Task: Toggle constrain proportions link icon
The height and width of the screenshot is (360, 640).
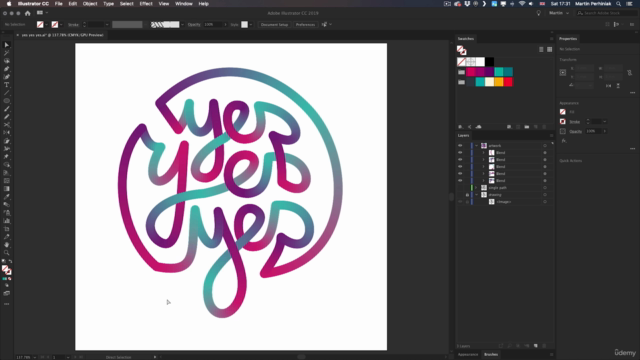Action: pos(629,73)
